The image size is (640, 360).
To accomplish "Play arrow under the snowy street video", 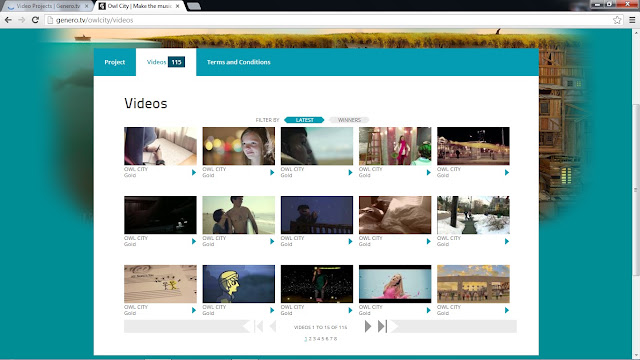I will click(507, 242).
